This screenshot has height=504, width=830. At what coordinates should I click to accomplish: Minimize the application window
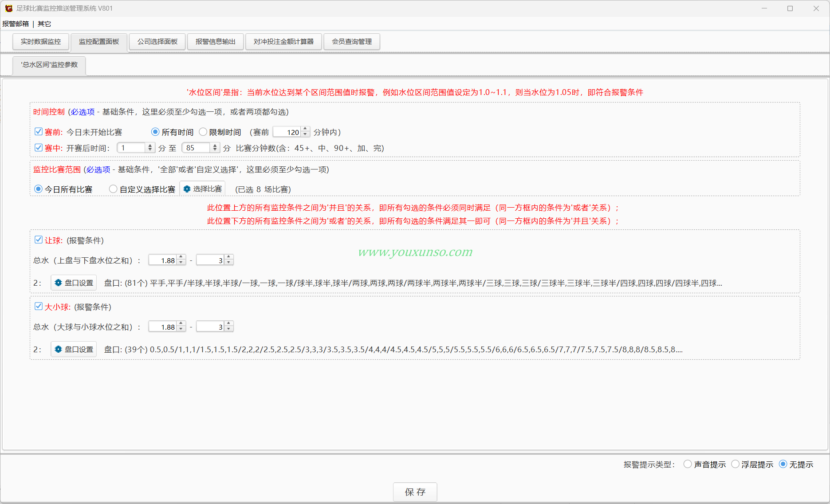click(764, 8)
